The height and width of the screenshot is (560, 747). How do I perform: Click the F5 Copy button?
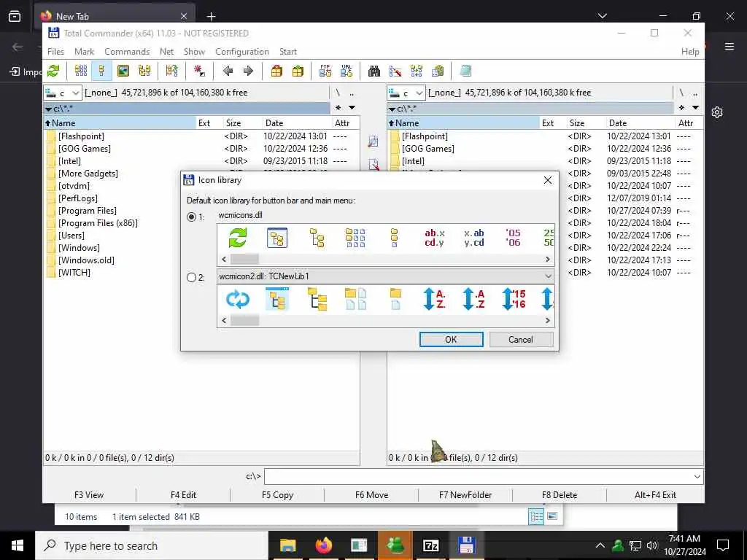coord(277,495)
